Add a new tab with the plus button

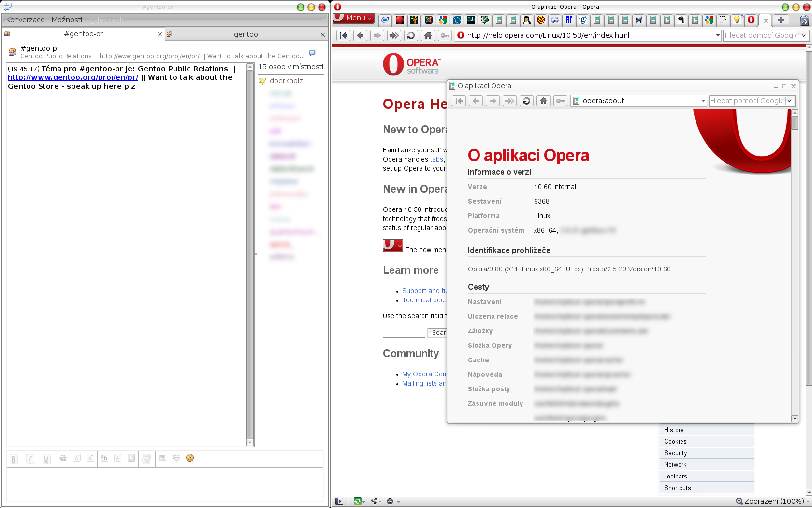(x=781, y=20)
